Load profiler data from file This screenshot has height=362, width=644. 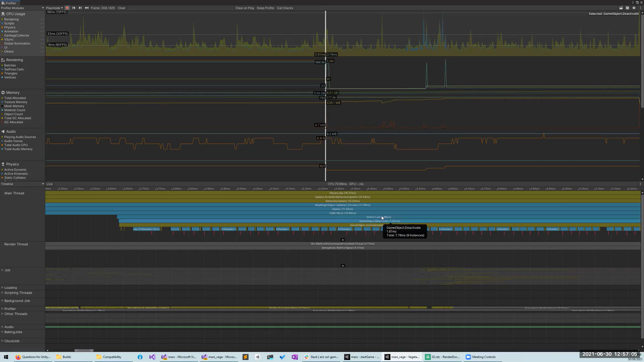(621, 8)
